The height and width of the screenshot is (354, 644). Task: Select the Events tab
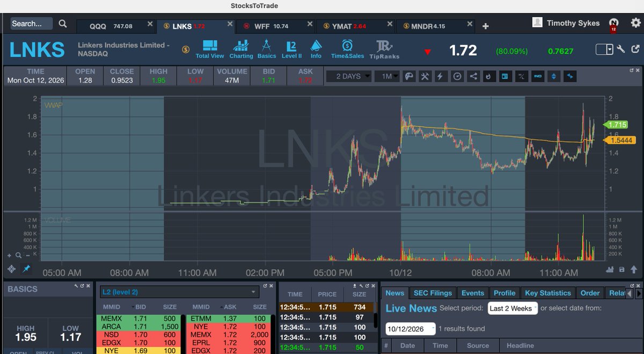coord(473,293)
